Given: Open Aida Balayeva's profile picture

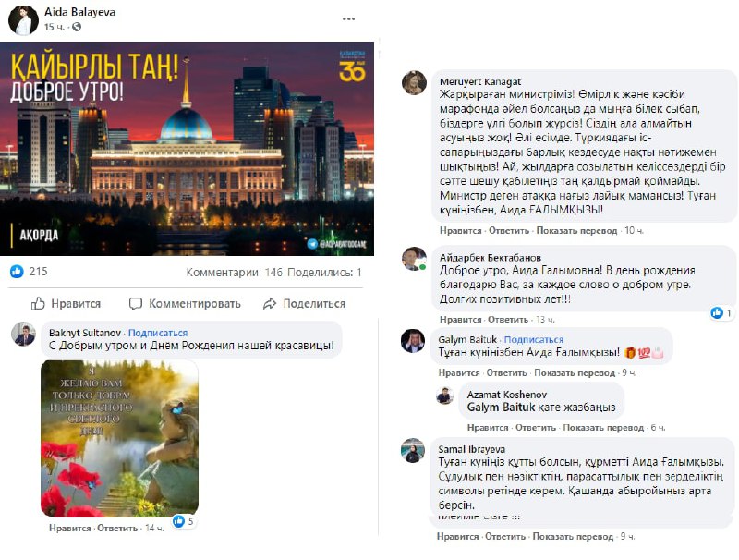Looking at the screenshot, I should pos(24,20).
